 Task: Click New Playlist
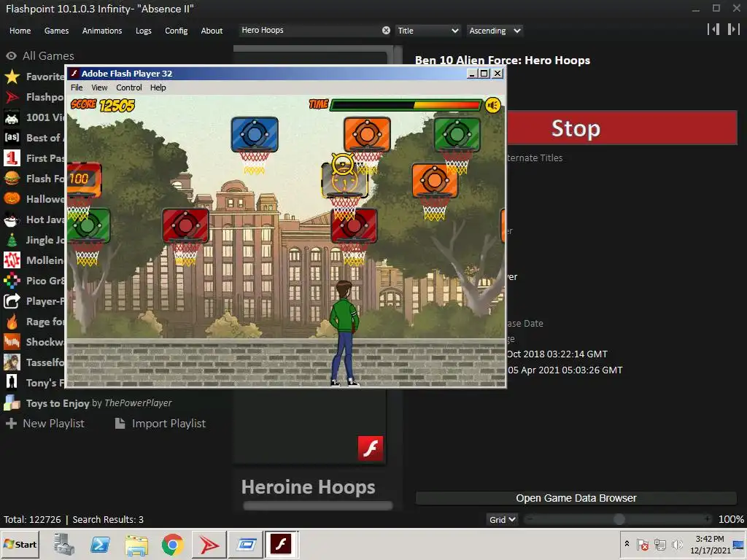(x=44, y=424)
